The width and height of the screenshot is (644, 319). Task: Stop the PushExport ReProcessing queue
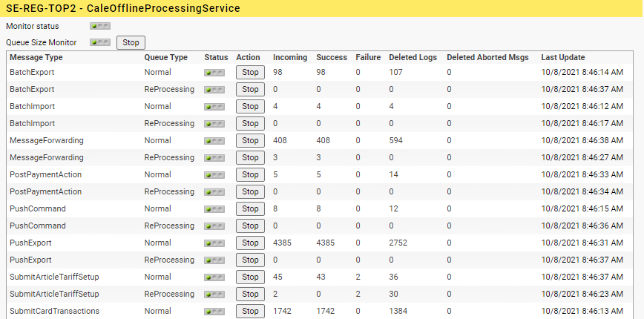(x=250, y=260)
